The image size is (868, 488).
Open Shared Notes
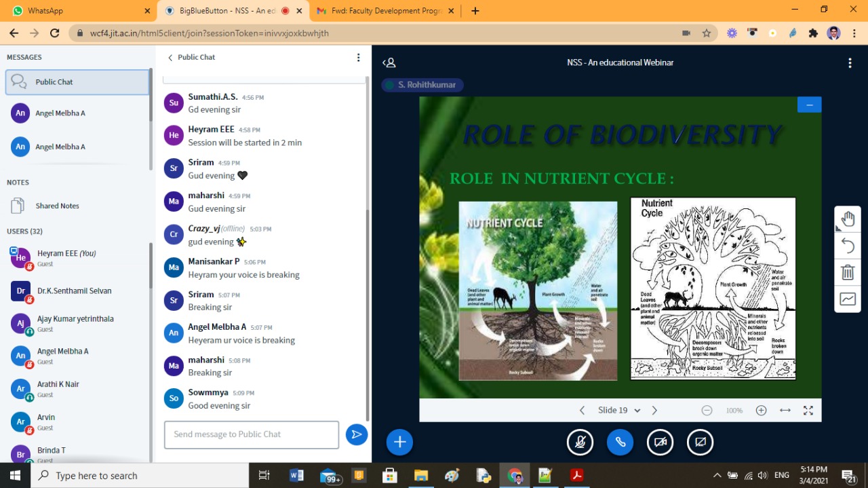click(58, 205)
